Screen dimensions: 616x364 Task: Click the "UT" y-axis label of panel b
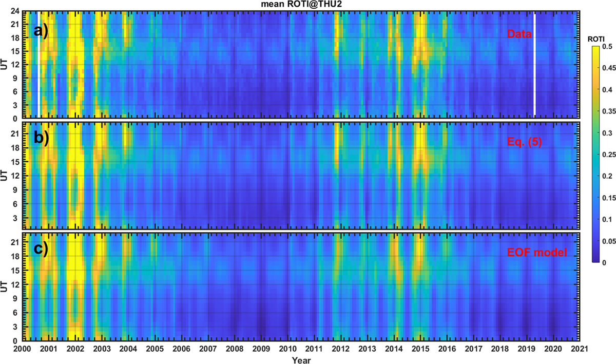click(x=5, y=175)
